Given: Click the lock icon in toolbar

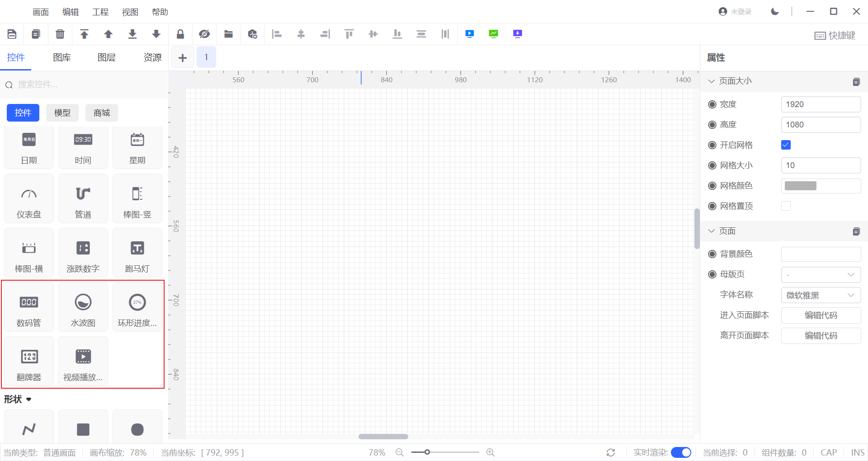Looking at the screenshot, I should point(180,34).
